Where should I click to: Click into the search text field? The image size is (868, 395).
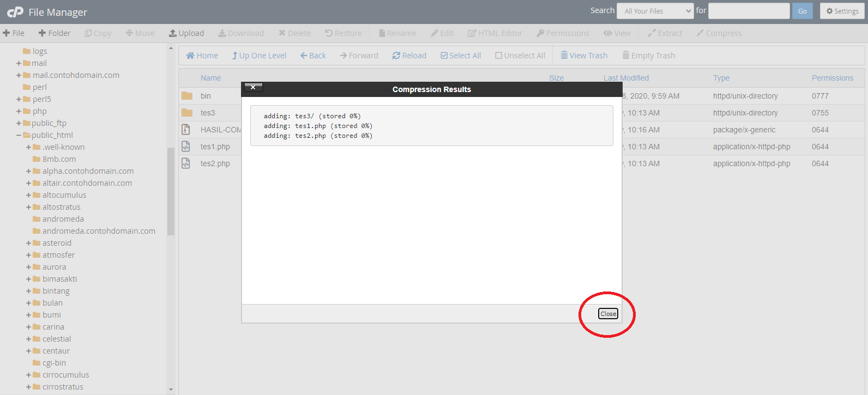click(x=749, y=11)
